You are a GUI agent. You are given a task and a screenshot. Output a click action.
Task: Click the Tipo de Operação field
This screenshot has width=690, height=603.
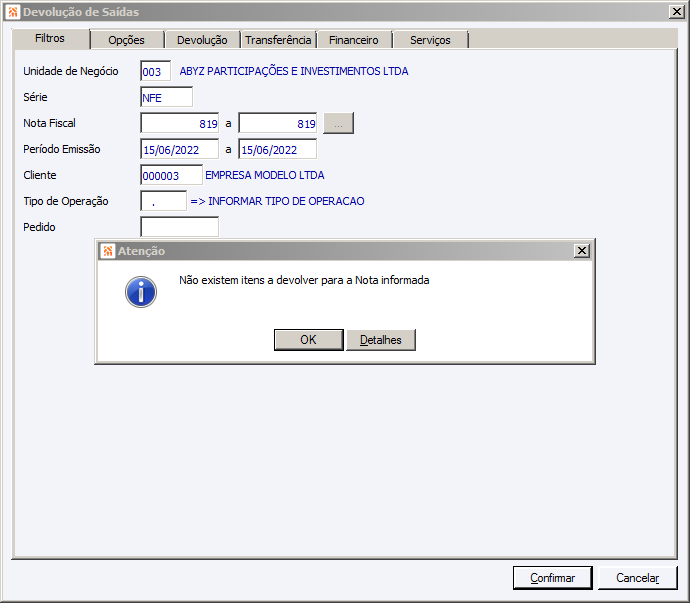(x=163, y=201)
